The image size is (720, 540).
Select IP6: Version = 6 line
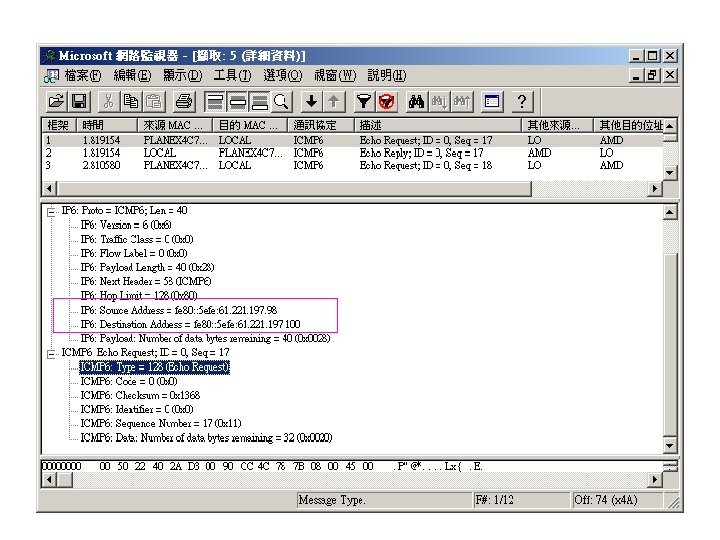tap(126, 225)
